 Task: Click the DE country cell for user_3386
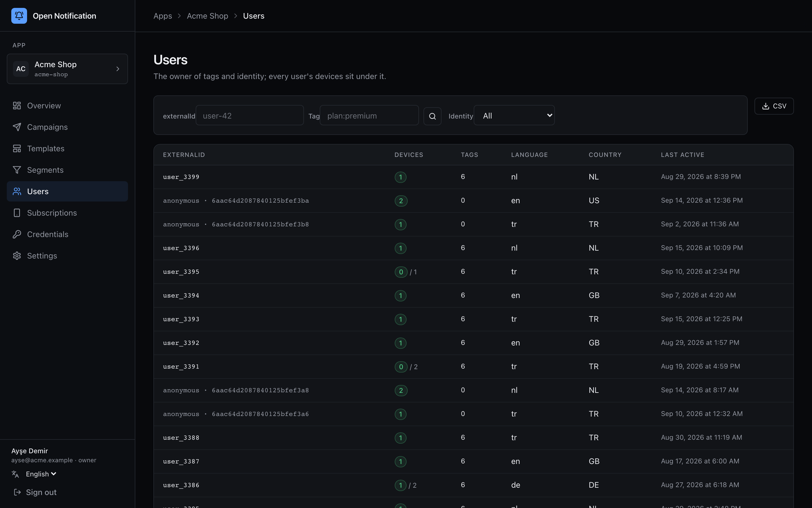[x=593, y=485]
